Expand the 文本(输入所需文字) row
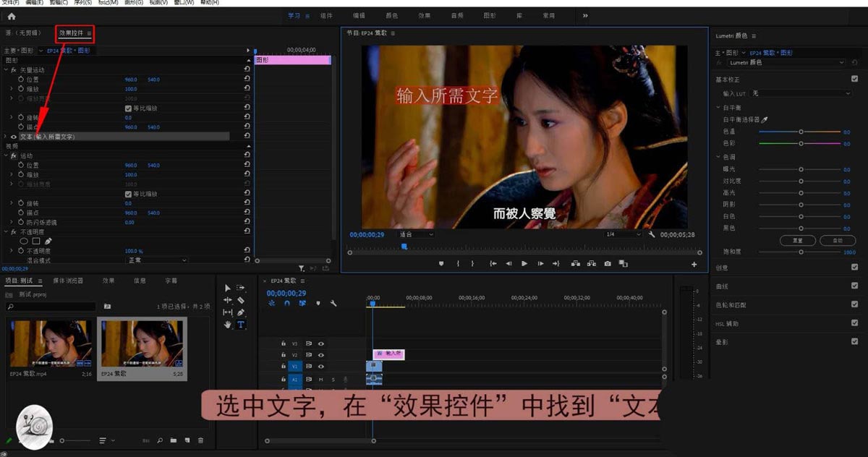Screen dimensions: 868x457 pos(6,137)
